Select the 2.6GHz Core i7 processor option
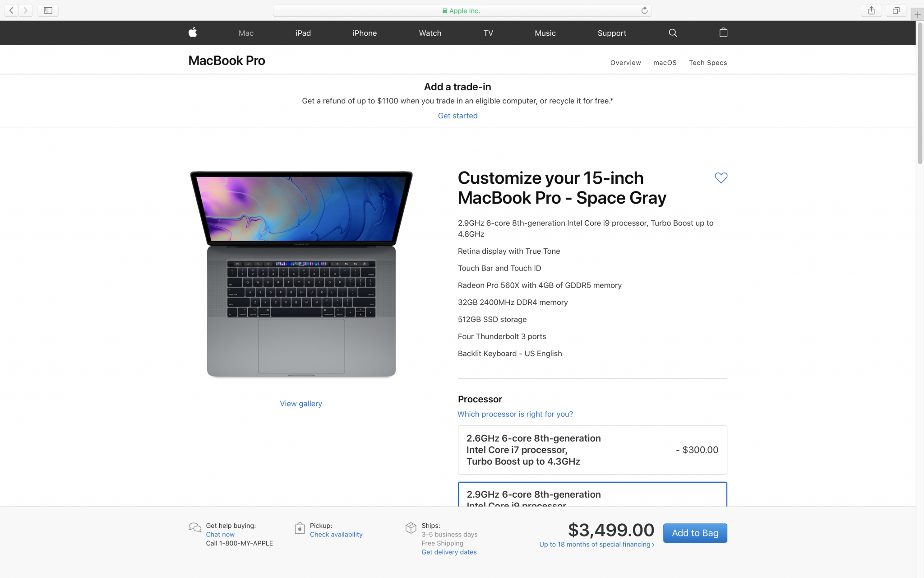924x578 pixels. (x=592, y=450)
